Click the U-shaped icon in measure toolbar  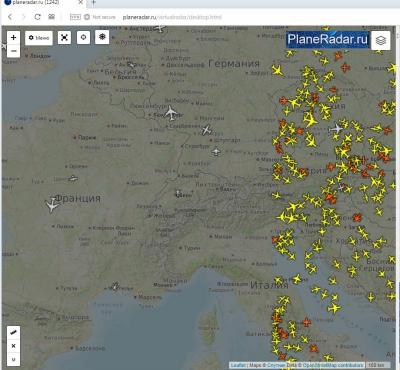(x=13, y=359)
